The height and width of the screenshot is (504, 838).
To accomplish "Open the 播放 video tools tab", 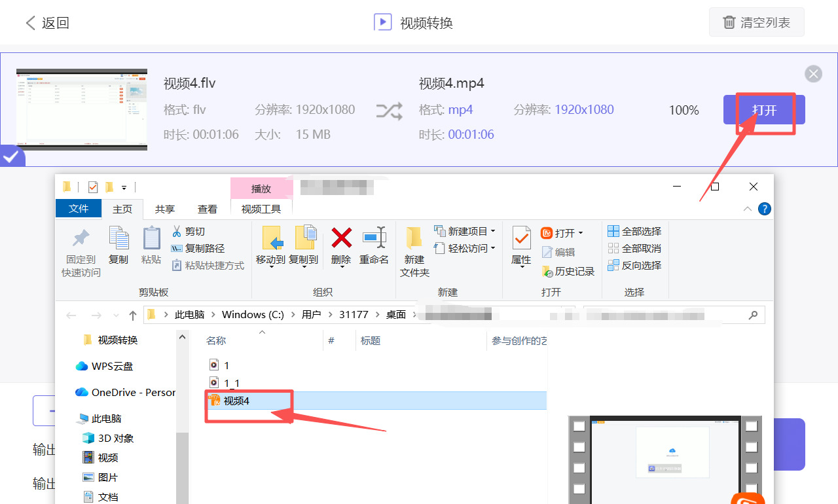I will coord(261,188).
